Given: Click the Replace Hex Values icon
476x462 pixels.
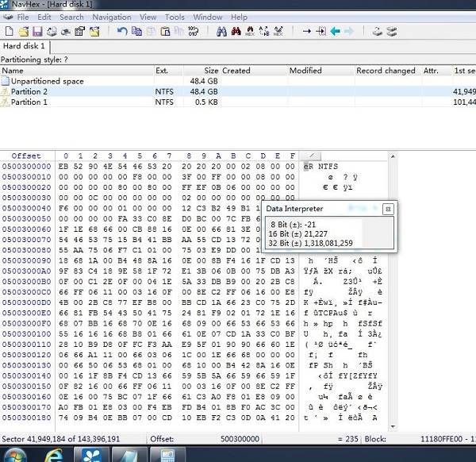Looking at the screenshot, I should click(x=278, y=31).
